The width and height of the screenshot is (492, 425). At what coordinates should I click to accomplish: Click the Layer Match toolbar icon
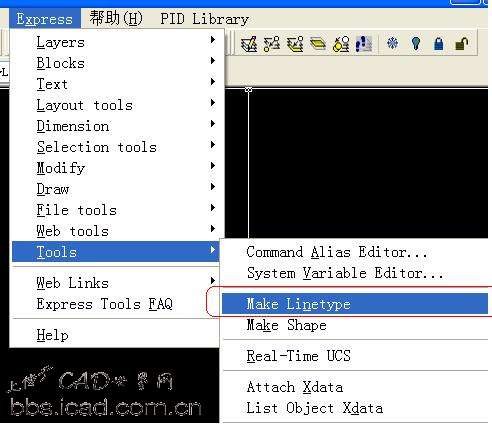pos(272,44)
